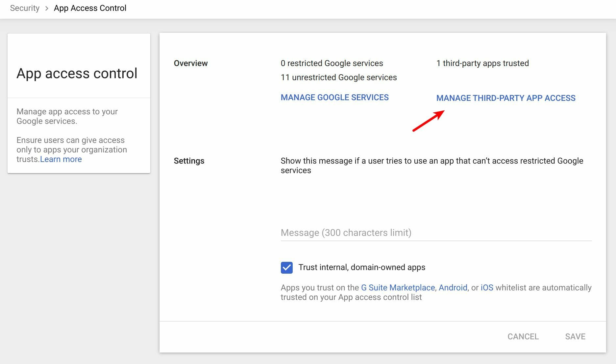Click the 11 unrestricted Google services text
The width and height of the screenshot is (616, 364).
click(x=338, y=78)
